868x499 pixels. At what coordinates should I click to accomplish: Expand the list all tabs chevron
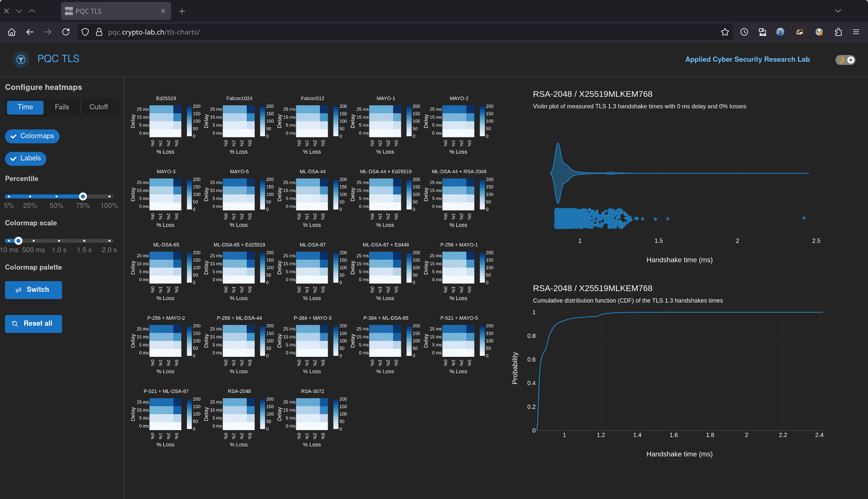tap(838, 11)
